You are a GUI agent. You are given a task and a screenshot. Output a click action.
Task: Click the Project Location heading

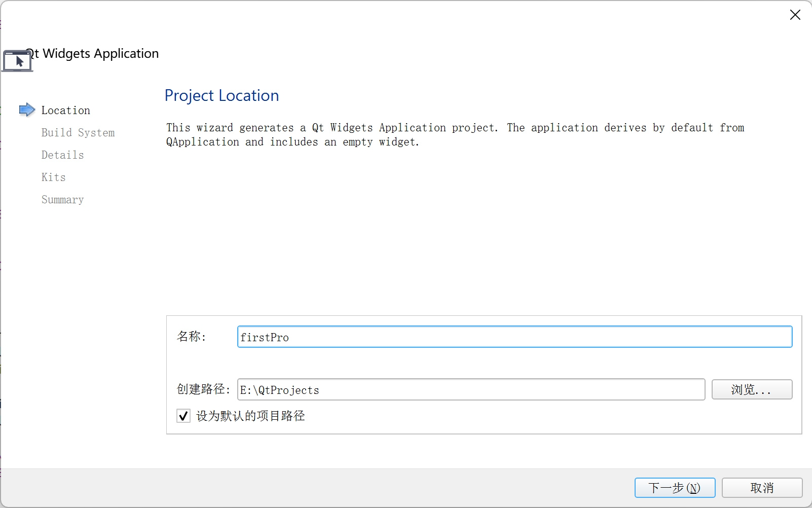coord(222,95)
